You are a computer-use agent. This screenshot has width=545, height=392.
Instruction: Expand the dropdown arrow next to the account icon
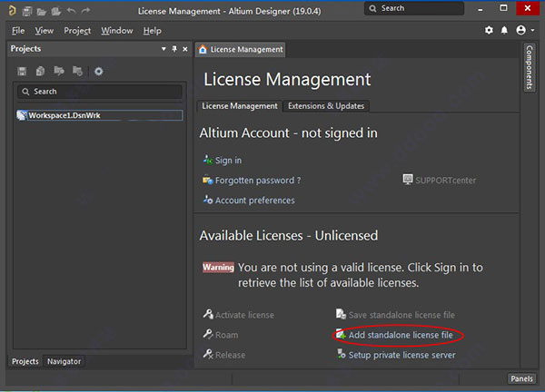point(532,30)
